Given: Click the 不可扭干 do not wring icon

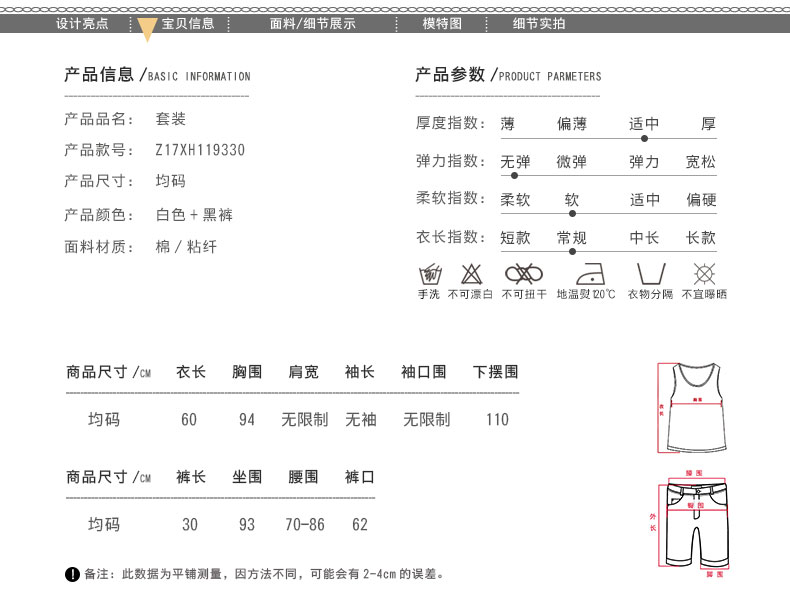Looking at the screenshot, I should point(524,274).
